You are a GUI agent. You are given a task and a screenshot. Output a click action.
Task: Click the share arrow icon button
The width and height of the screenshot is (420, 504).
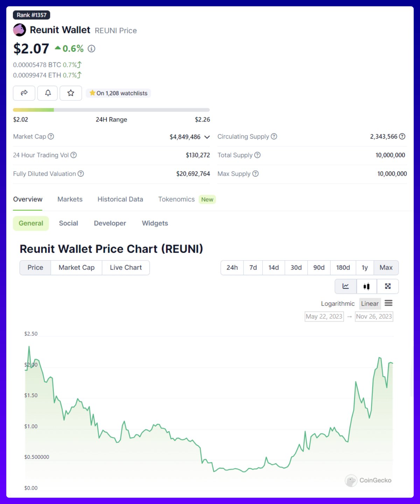pos(24,93)
